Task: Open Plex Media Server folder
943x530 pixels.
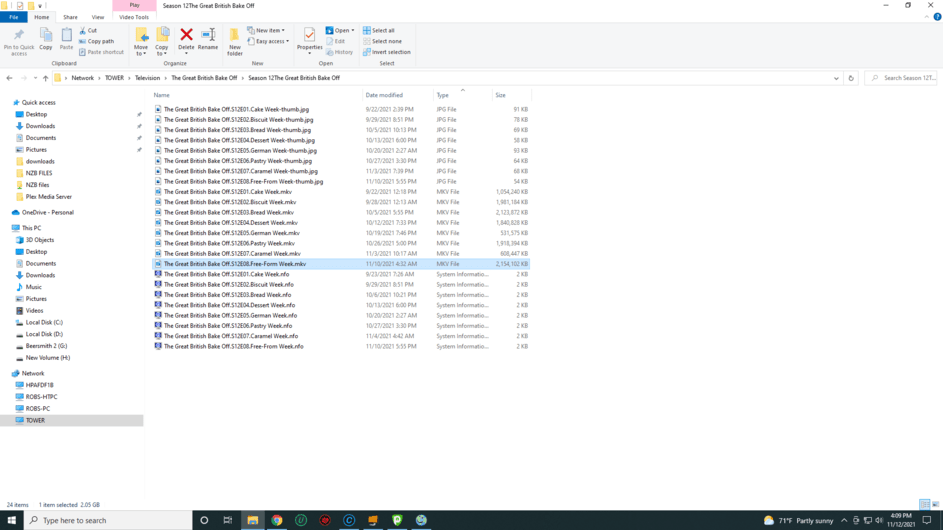Action: [x=48, y=197]
